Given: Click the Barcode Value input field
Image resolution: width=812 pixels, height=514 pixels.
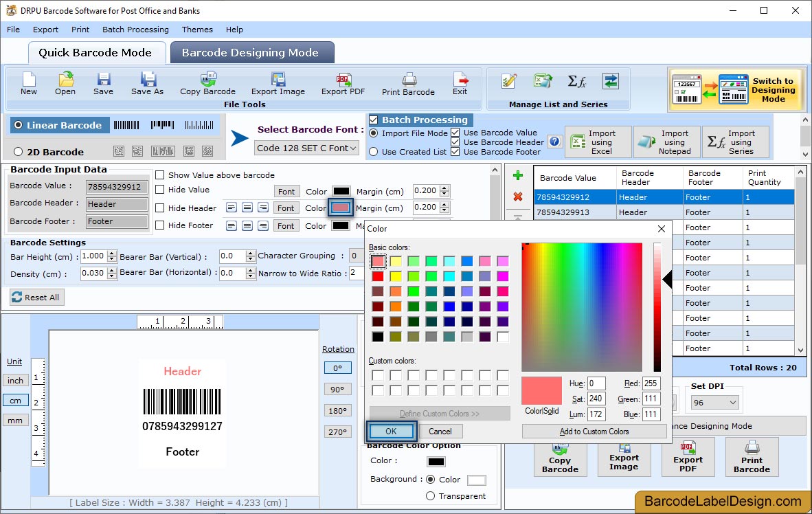Looking at the screenshot, I should point(117,186).
